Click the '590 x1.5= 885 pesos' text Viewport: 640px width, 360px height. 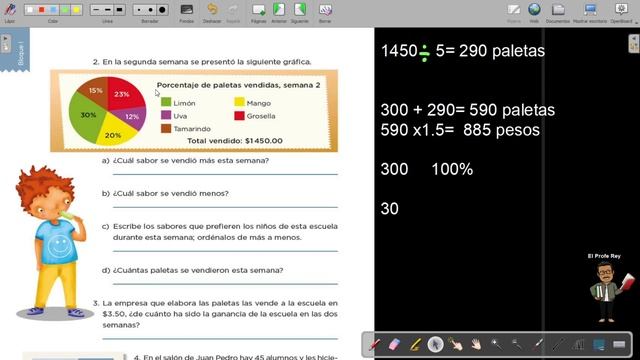pyautogui.click(x=460, y=130)
